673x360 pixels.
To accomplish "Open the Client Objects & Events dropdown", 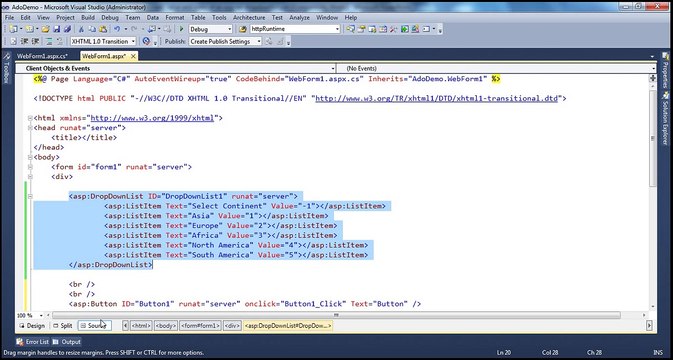I will pos(333,68).
